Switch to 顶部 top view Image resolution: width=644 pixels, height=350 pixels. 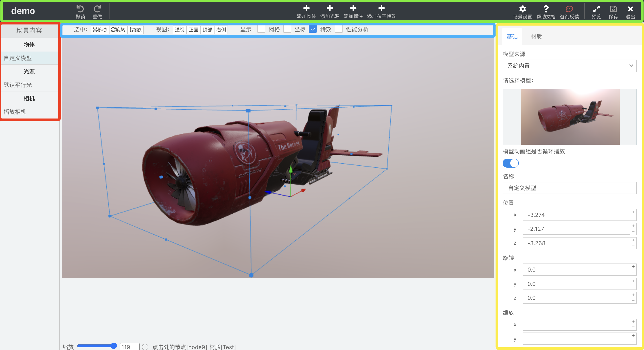tap(207, 30)
